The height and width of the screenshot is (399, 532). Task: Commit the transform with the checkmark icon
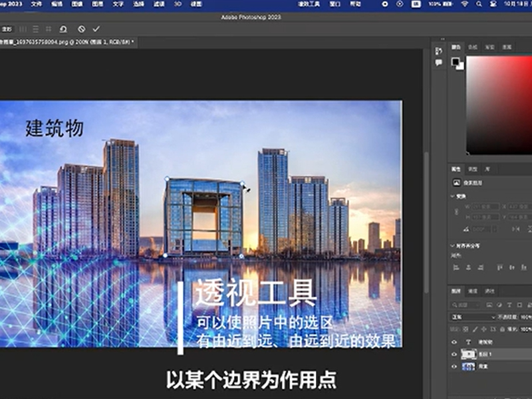point(96,29)
